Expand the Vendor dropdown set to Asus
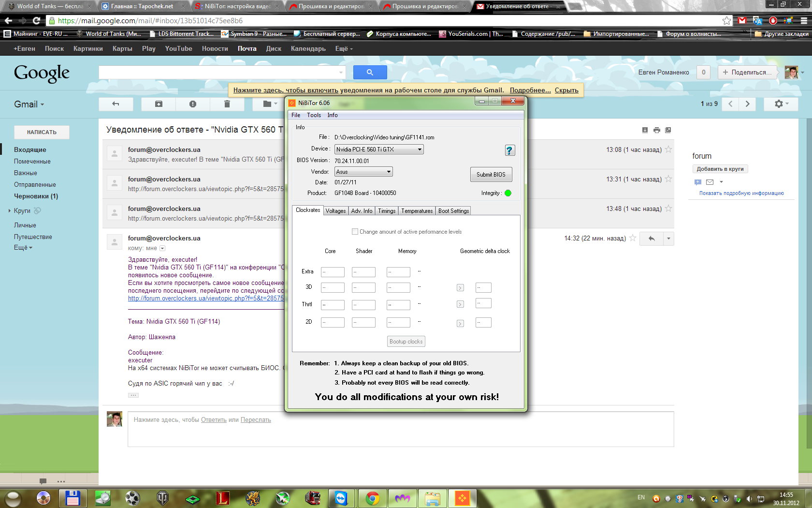 (363, 172)
